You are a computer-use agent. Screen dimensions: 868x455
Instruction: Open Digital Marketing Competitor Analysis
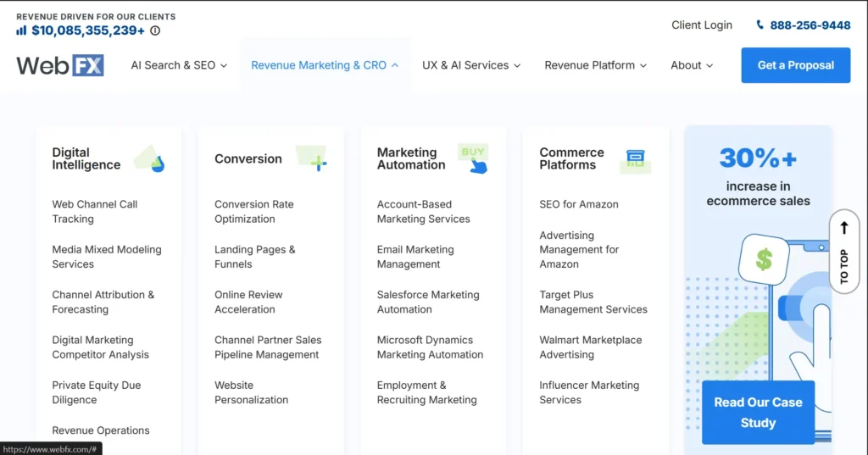(100, 347)
